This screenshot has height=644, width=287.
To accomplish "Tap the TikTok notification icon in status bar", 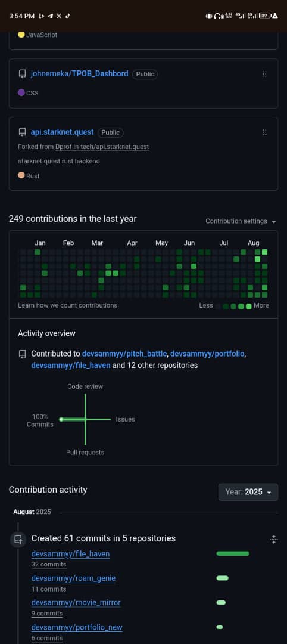I will tap(68, 16).
